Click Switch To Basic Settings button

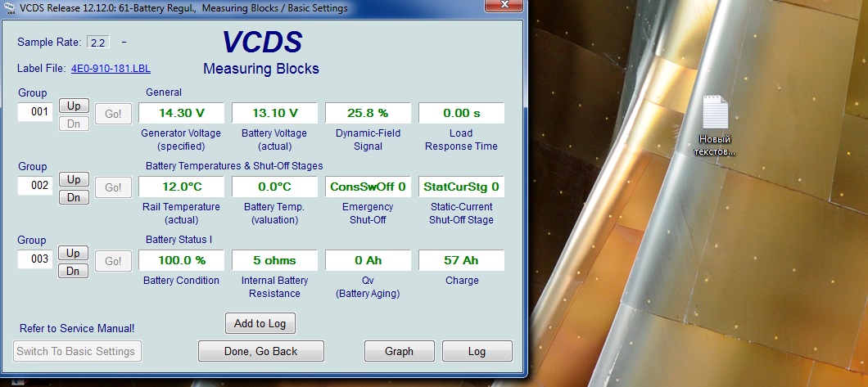[x=77, y=351]
